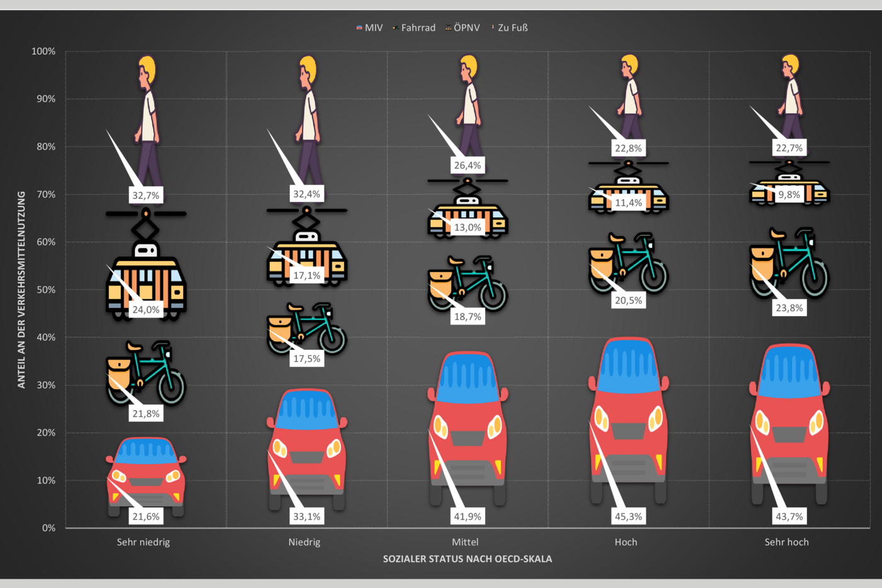
Task: Click the 13,0% data label
Action: [x=467, y=227]
